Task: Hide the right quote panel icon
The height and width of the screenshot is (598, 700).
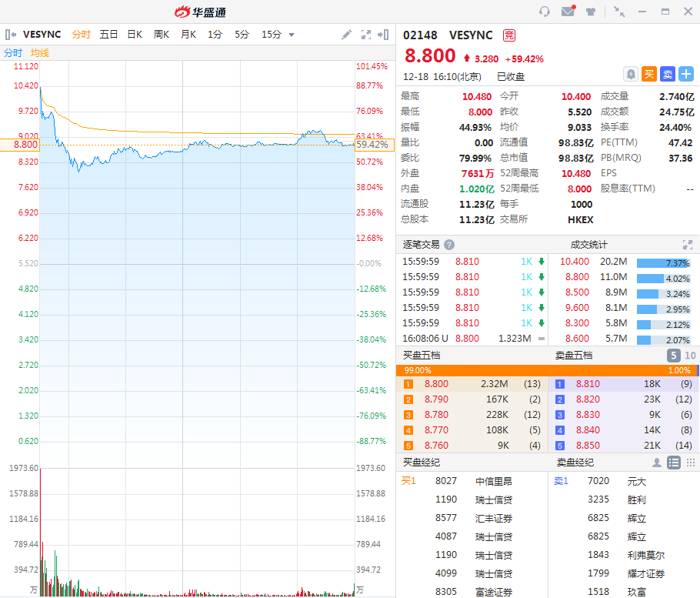Action: (383, 35)
